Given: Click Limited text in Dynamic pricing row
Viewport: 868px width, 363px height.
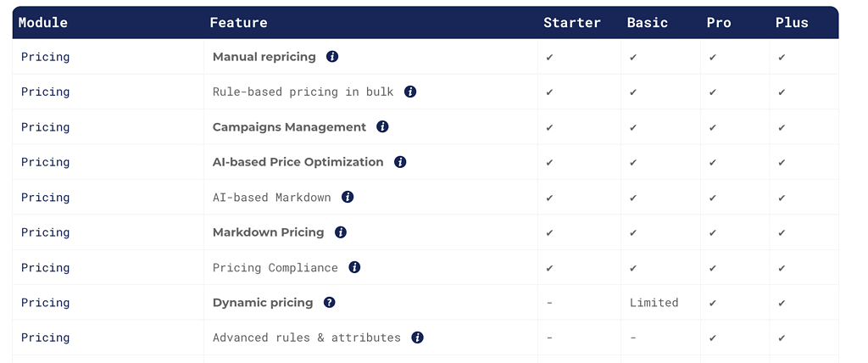Looking at the screenshot, I should point(654,303).
